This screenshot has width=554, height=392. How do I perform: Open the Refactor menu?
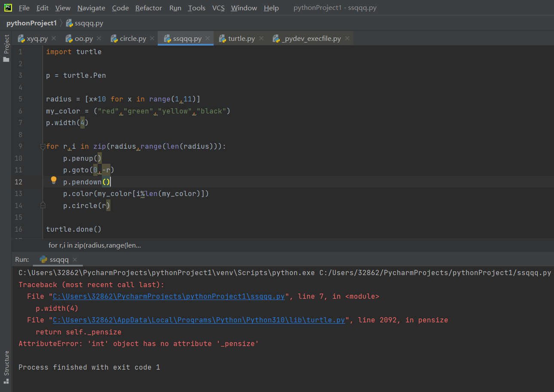point(149,8)
